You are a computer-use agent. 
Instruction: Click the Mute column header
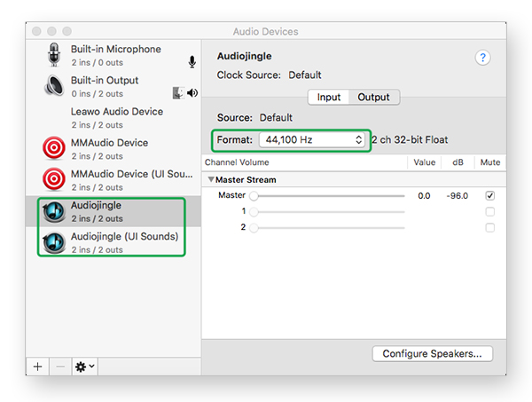coord(490,162)
